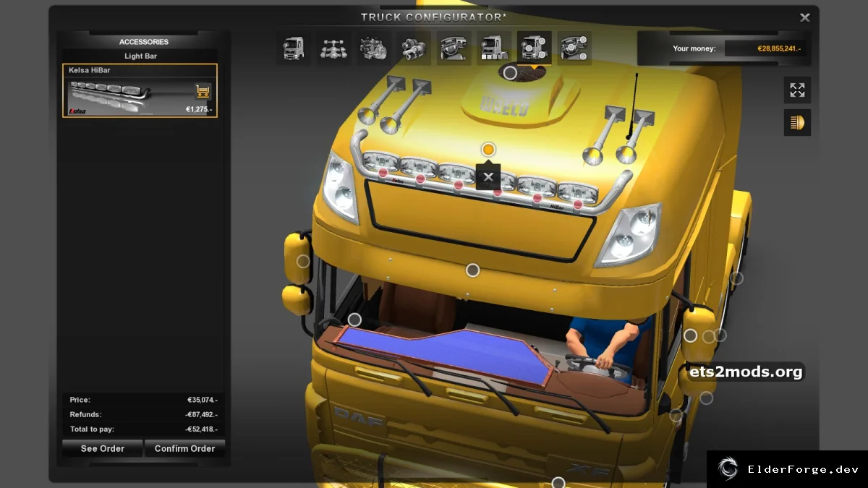Click the Light Bar section header

[140, 56]
